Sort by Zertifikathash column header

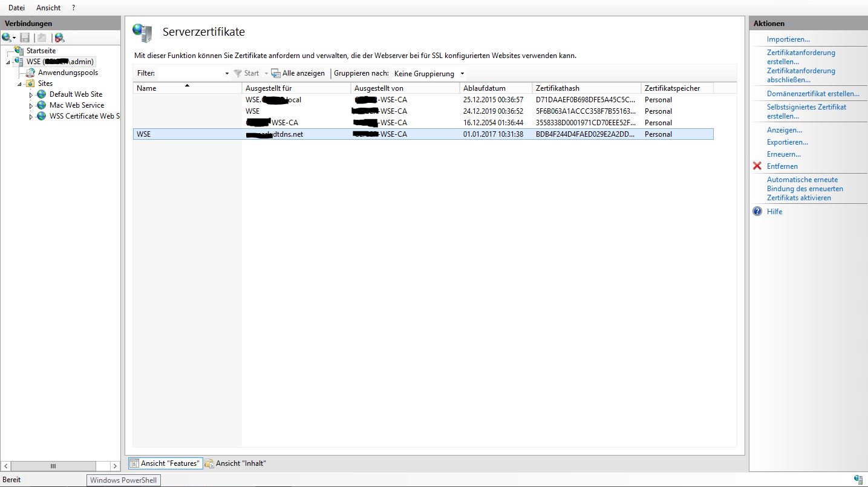pyautogui.click(x=587, y=88)
